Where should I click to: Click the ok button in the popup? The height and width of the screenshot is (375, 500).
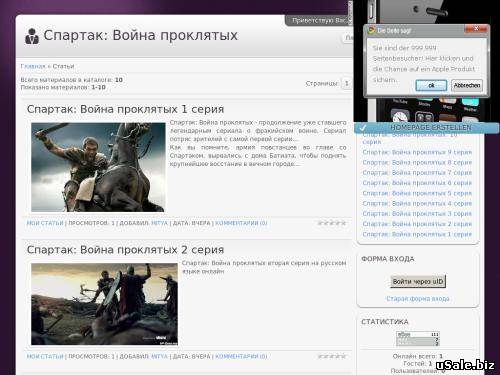pyautogui.click(x=431, y=85)
